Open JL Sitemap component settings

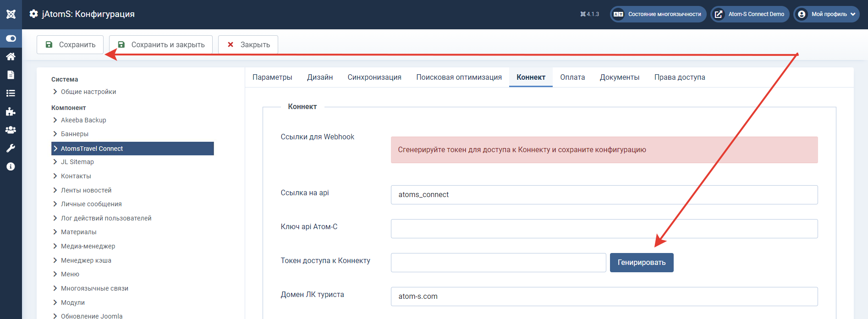[x=77, y=162]
